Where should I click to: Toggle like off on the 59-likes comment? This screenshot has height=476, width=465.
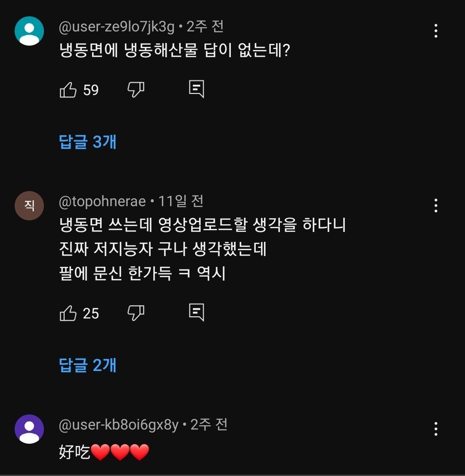68,90
